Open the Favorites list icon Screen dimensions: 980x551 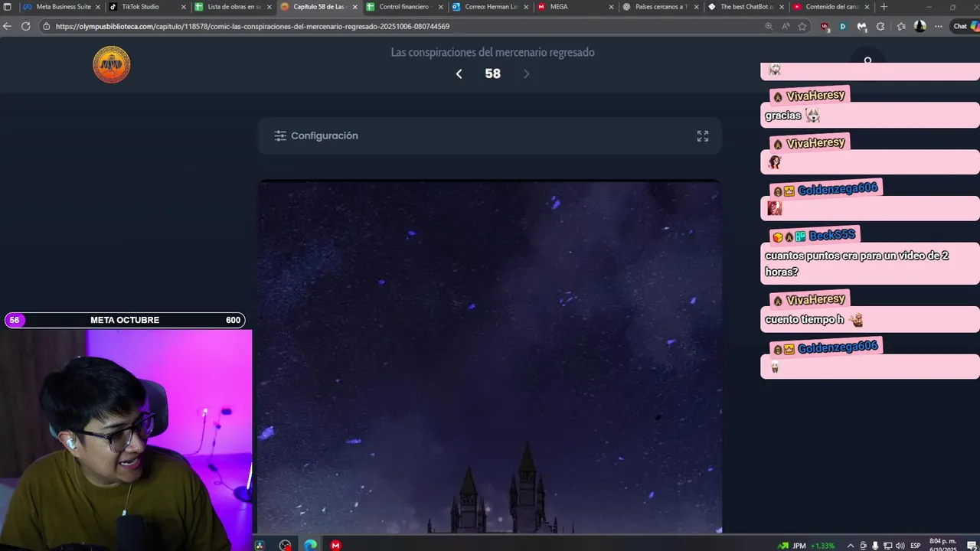(901, 26)
